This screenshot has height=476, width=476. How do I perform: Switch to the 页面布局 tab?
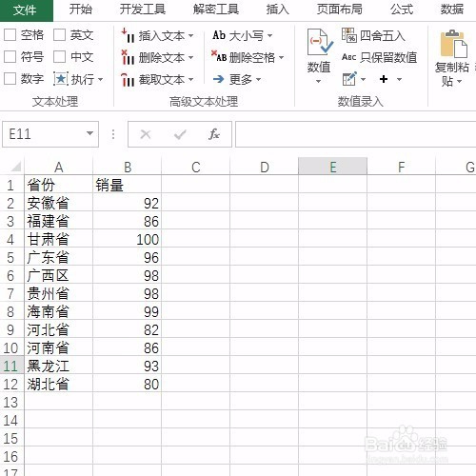coord(340,10)
